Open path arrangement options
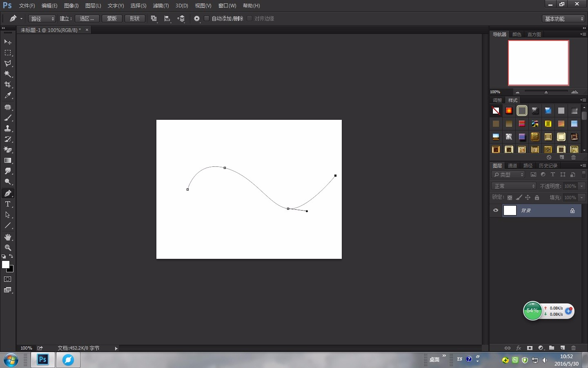Viewport: 588px width, 368px height. point(181,19)
